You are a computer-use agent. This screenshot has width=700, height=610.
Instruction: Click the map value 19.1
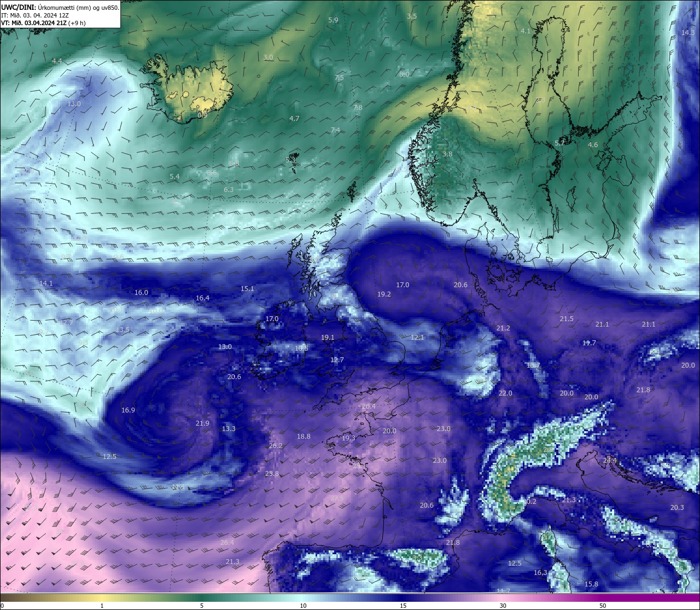click(328, 338)
